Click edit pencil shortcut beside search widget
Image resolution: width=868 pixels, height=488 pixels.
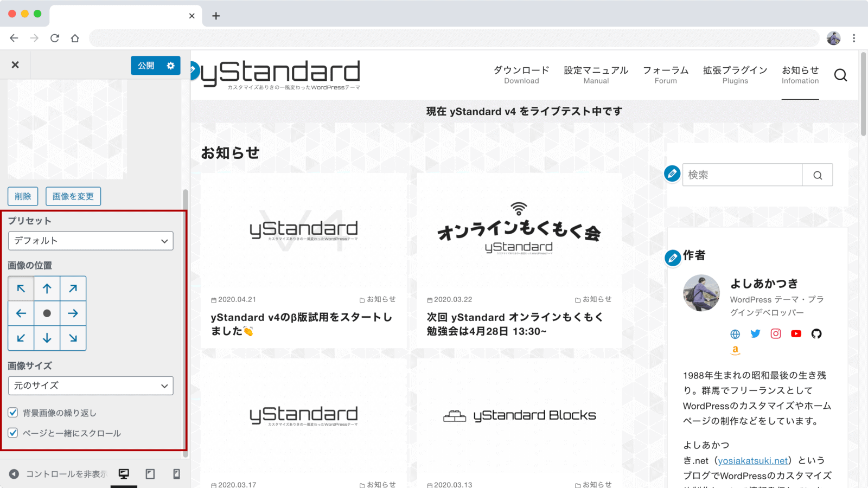pyautogui.click(x=672, y=174)
